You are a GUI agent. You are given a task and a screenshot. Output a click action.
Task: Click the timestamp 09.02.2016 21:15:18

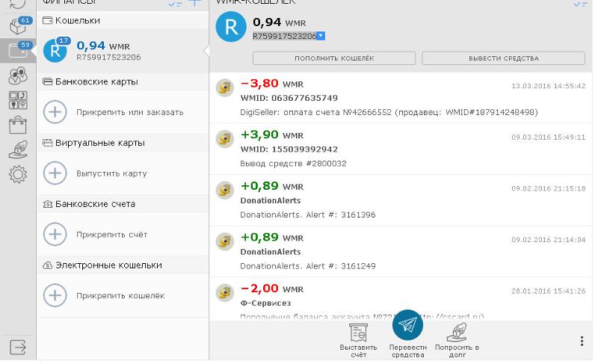click(549, 188)
